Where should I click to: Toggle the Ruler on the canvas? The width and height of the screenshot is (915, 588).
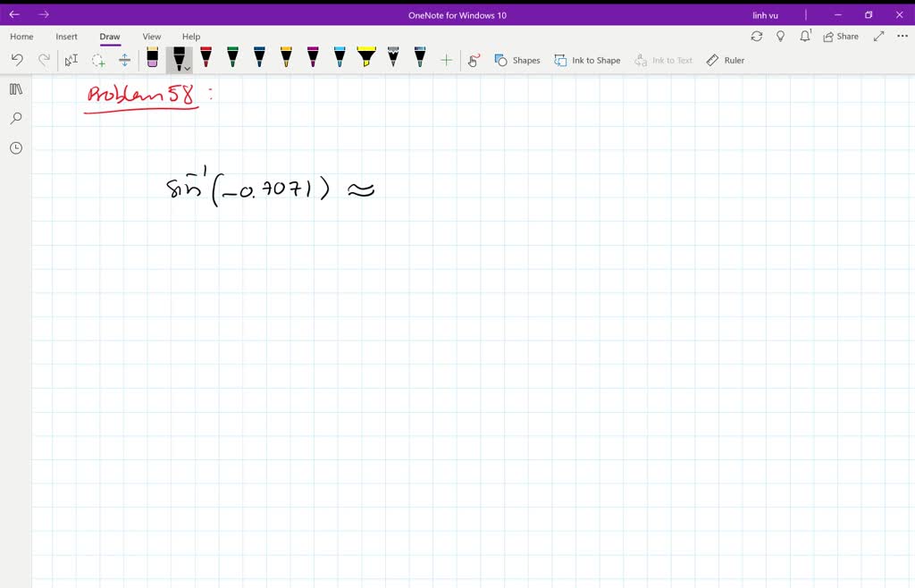coord(725,60)
